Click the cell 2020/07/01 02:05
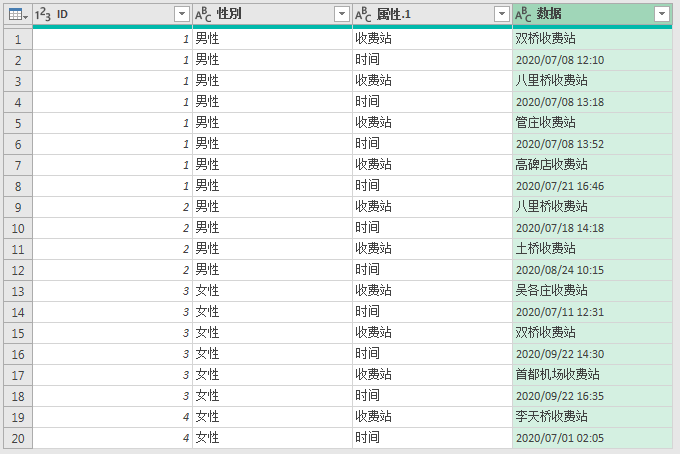Screen dimensions: 680x454 (592, 438)
